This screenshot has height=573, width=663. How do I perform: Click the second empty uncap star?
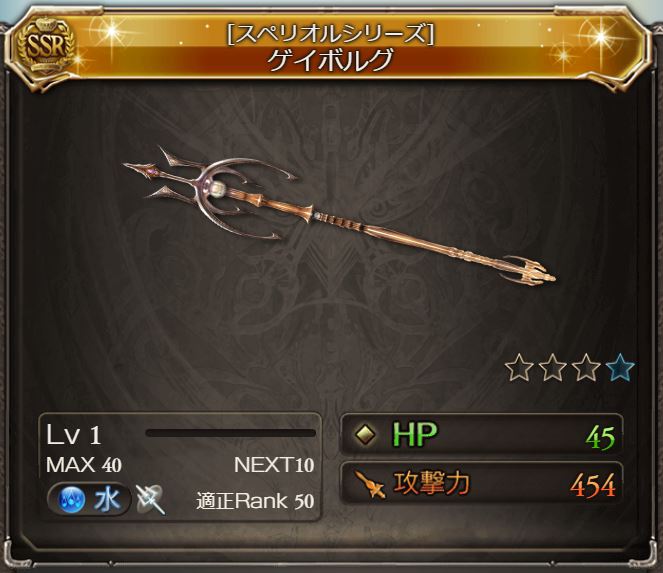[x=553, y=367]
